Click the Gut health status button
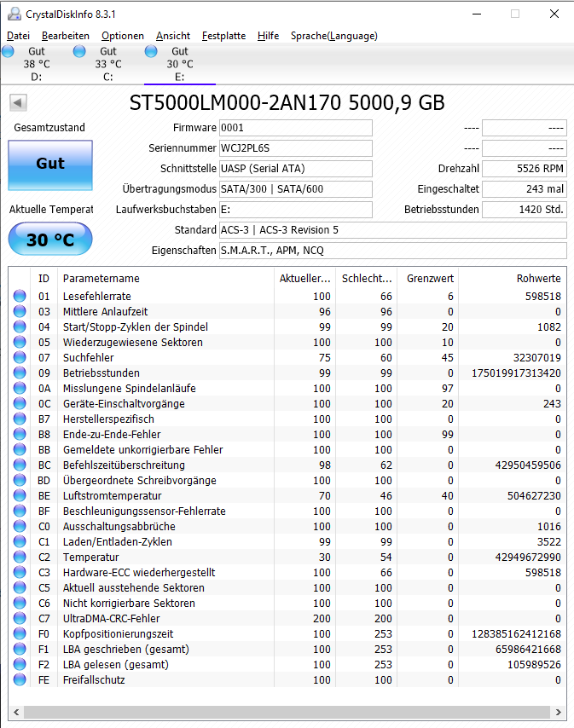Viewport: 574px width, 728px height. click(50, 165)
